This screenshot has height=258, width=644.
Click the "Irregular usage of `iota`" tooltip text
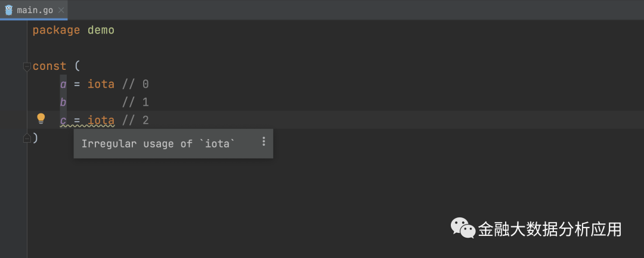(158, 143)
